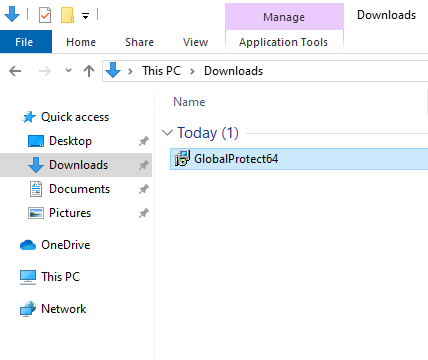Click the Pictures icon in sidebar
Image resolution: width=428 pixels, height=360 pixels.
pos(36,213)
